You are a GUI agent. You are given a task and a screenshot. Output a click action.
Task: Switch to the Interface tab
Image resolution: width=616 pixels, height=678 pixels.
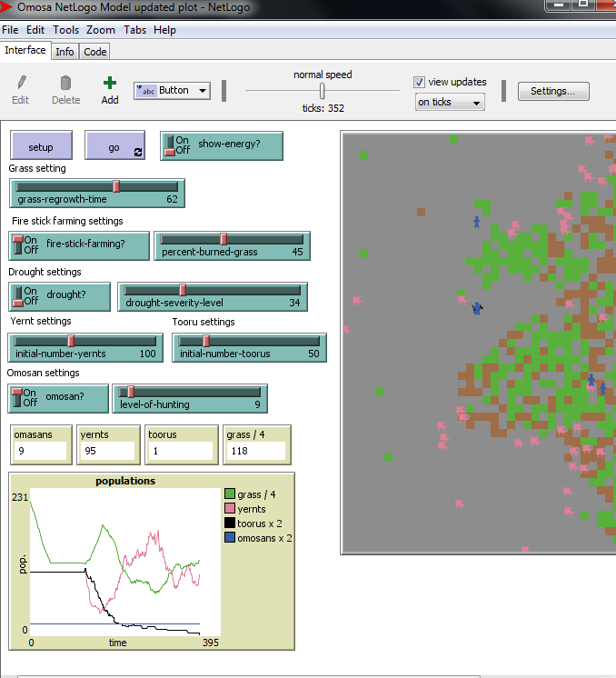tap(25, 50)
